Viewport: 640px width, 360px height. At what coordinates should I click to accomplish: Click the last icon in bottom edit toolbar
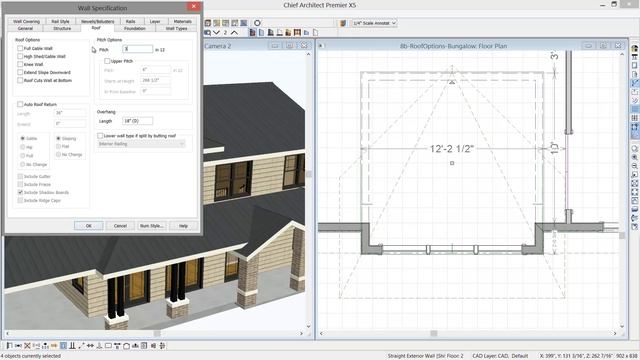(x=162, y=346)
